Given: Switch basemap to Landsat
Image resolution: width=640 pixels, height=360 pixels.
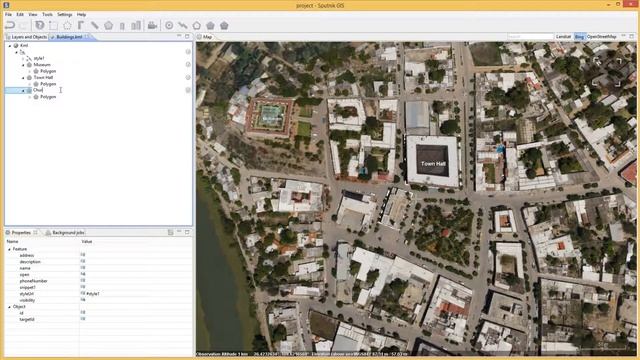Looking at the screenshot, I should click(563, 37).
